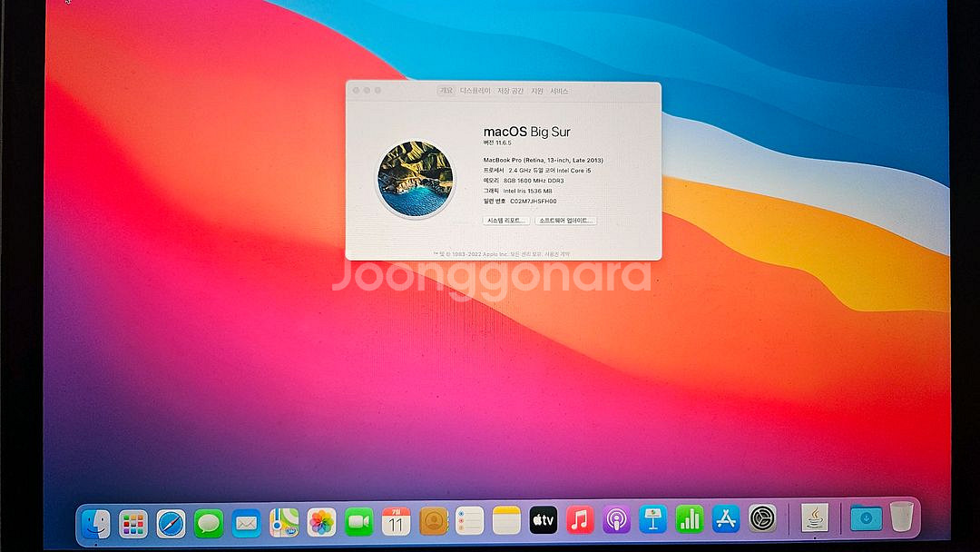Click the Apple Inc. copyright line
This screenshot has height=552, width=980.
click(501, 254)
